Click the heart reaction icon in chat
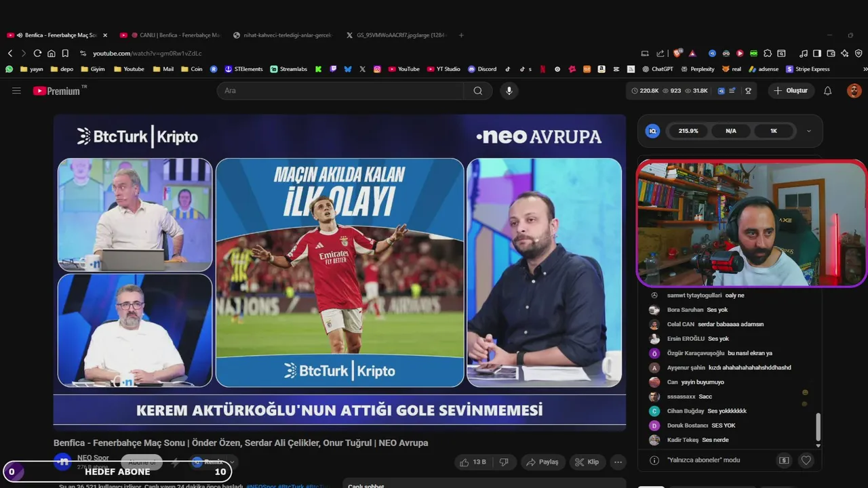Screen dimensions: 868x488 pos(806,460)
